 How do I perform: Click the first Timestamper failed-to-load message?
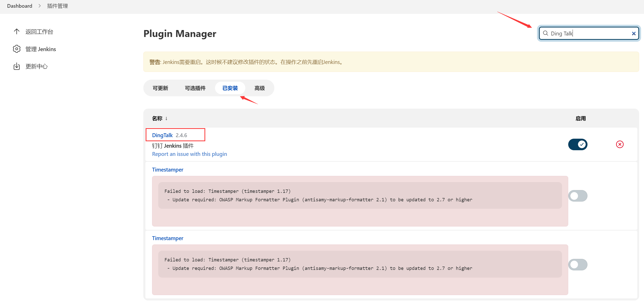[360, 195]
